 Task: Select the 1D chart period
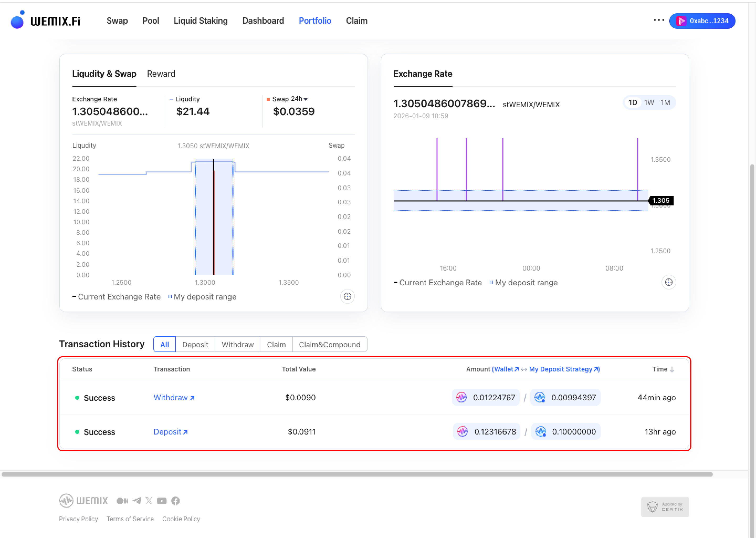click(x=633, y=103)
